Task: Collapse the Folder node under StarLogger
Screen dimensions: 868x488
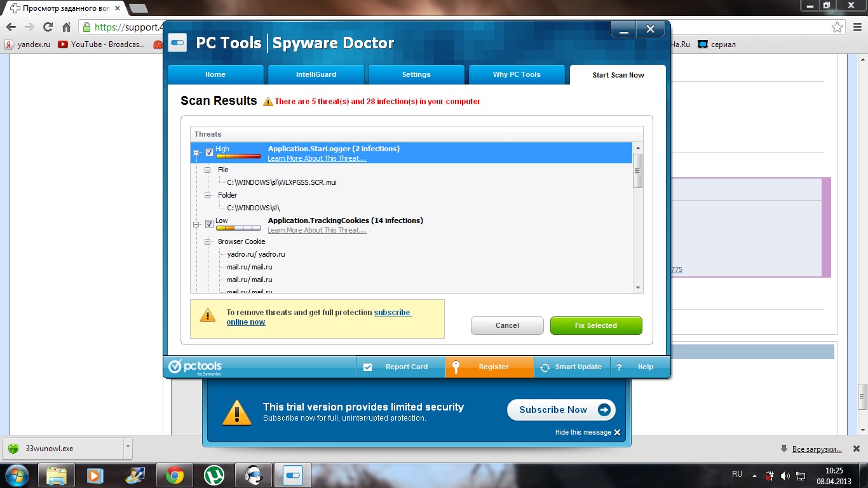Action: point(208,195)
